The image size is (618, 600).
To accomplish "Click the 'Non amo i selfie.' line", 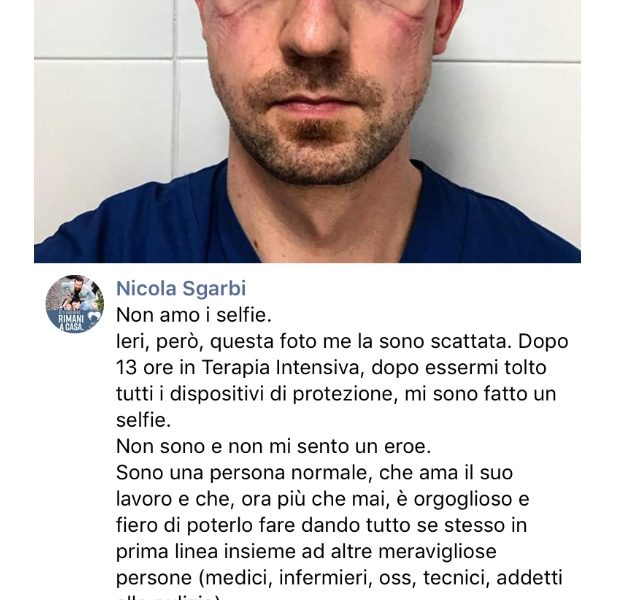I will click(194, 315).
